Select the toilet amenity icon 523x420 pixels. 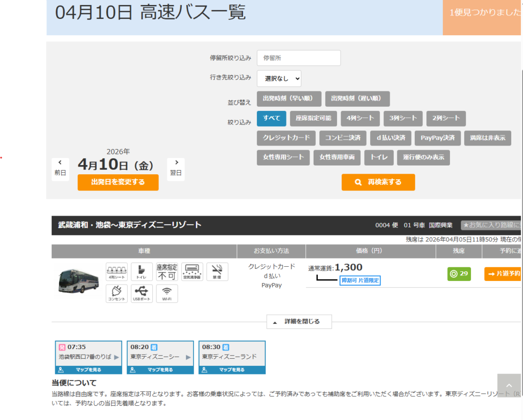(141, 271)
